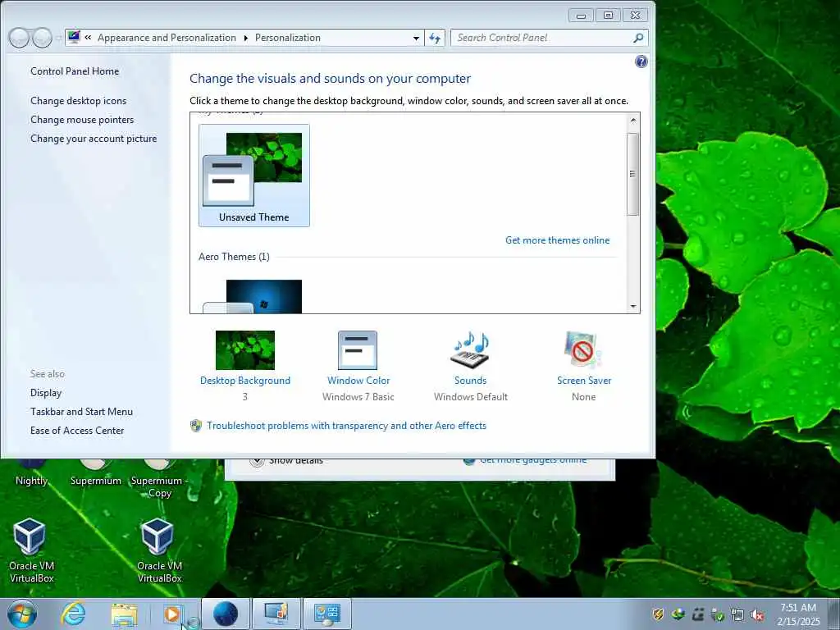Open the Sounds music notes icon
The height and width of the screenshot is (630, 840).
click(470, 349)
